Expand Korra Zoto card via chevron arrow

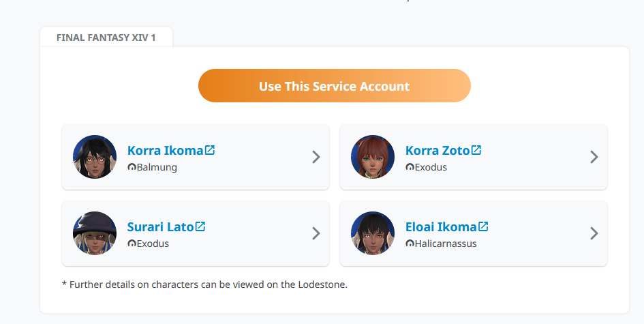594,157
